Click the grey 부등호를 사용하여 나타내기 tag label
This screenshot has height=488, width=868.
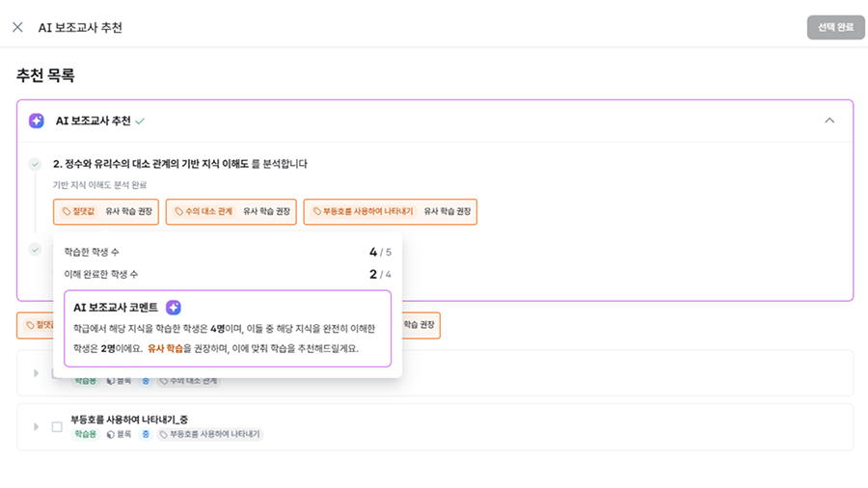click(x=210, y=435)
